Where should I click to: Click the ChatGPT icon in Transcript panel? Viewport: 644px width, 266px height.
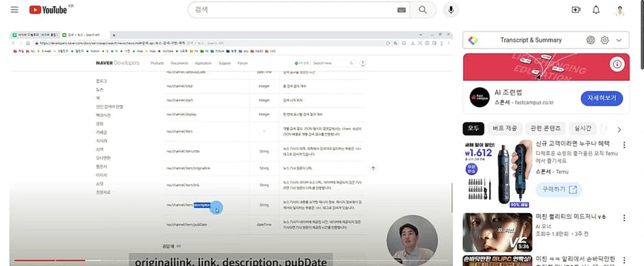[591, 40]
